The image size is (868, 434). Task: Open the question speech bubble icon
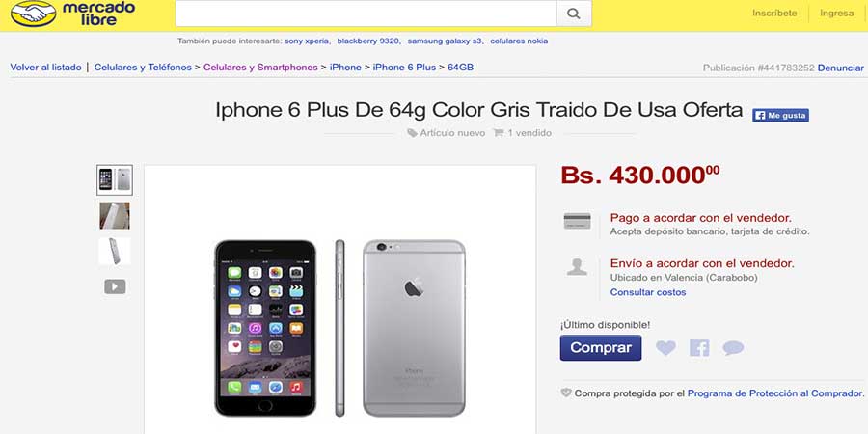(x=733, y=347)
